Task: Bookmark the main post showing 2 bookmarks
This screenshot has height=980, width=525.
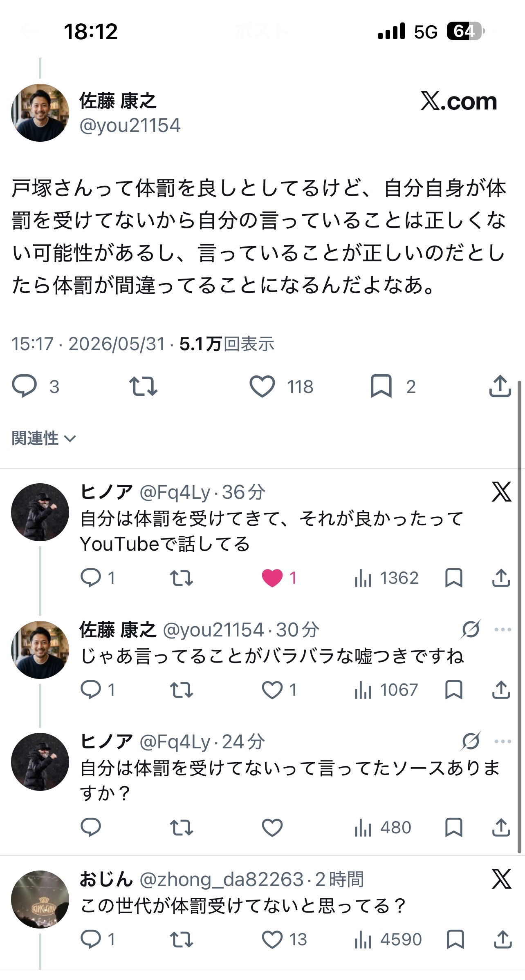Action: [x=381, y=386]
